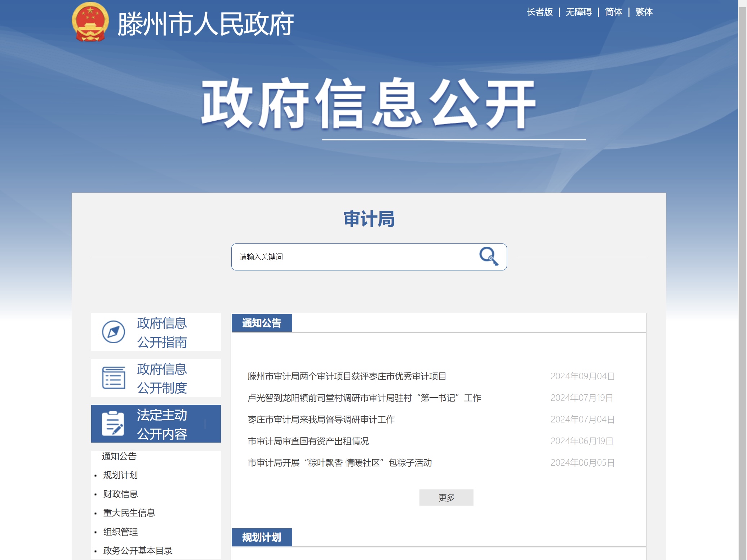Open article 卢光智到龙阳镇前司堂村调研
747x560 pixels.
point(364,398)
